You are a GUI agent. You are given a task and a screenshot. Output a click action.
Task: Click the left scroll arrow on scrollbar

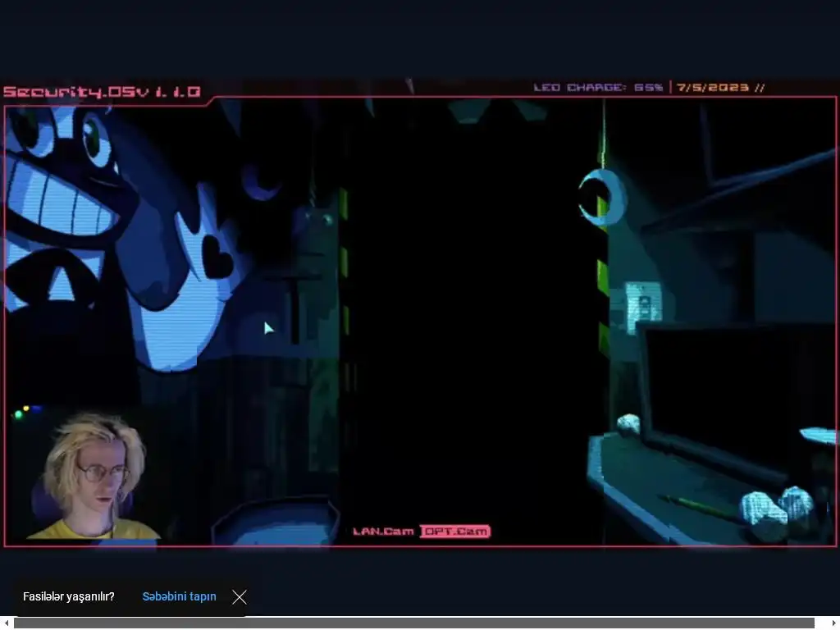pos(6,623)
